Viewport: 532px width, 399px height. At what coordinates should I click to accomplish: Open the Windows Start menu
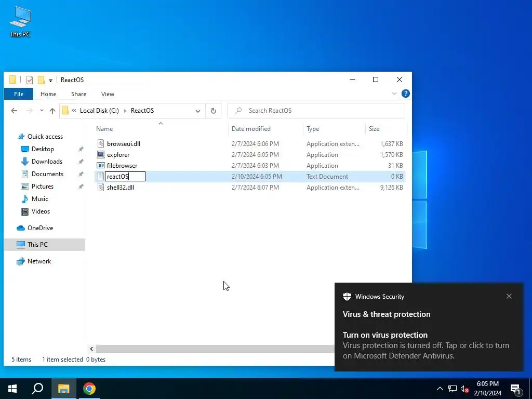pyautogui.click(x=12, y=389)
